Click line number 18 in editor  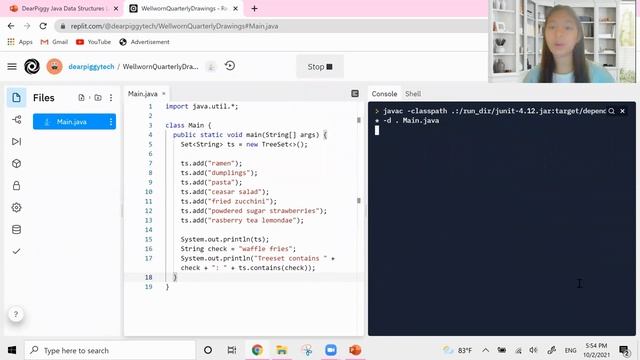(148, 277)
